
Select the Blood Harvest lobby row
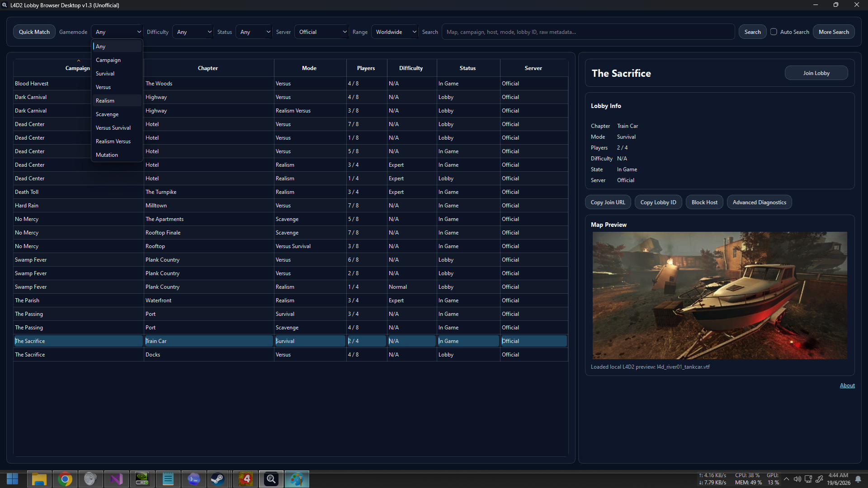[x=291, y=84]
